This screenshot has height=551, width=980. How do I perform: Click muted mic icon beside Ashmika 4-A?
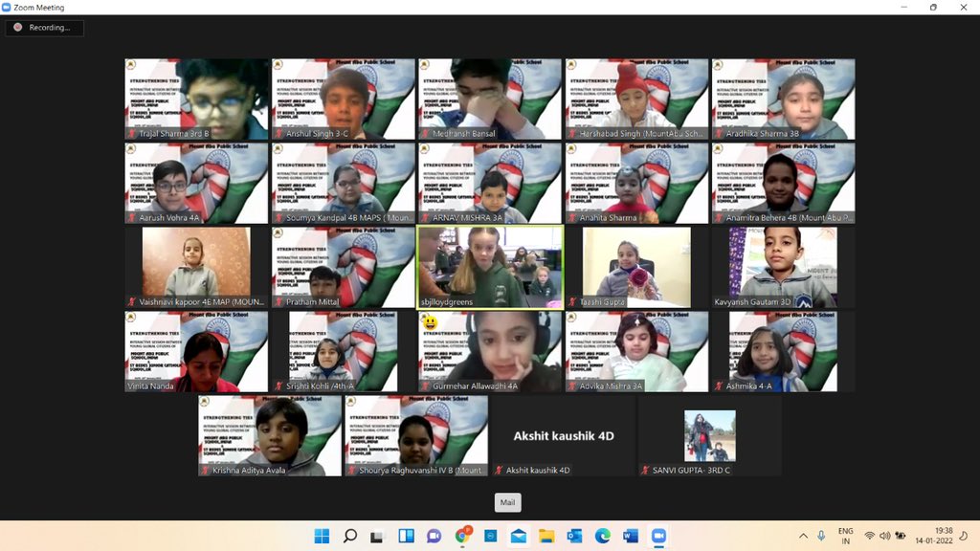[719, 386]
